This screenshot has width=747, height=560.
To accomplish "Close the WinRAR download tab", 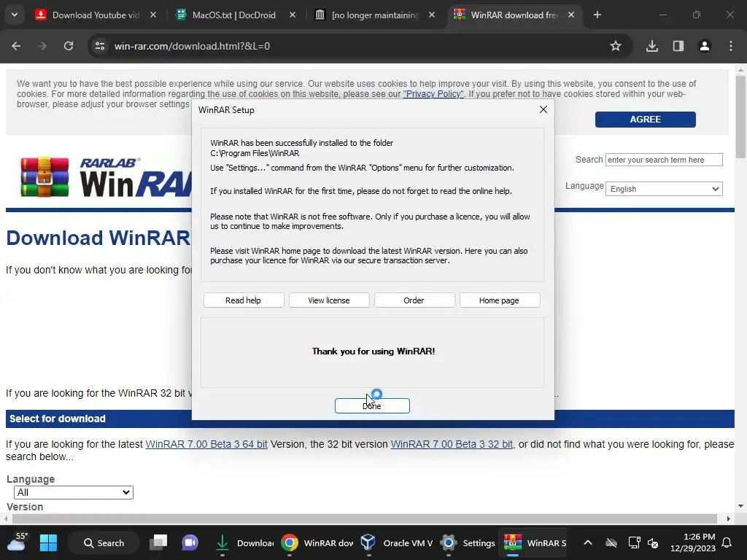I will pos(571,15).
